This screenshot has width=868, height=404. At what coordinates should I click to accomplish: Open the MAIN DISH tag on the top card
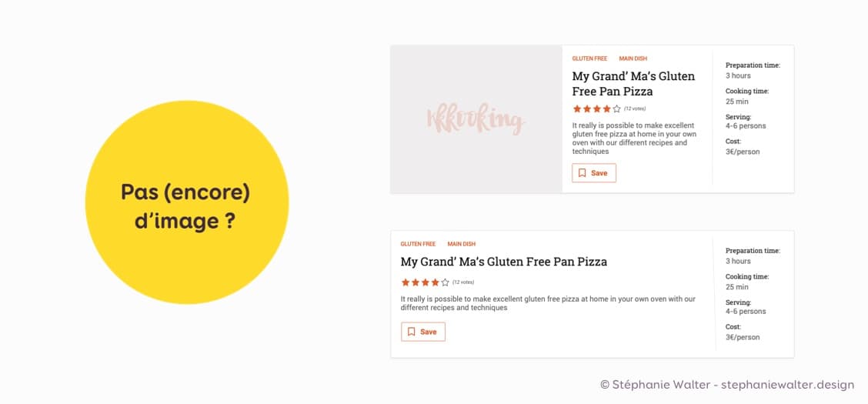[x=634, y=58]
